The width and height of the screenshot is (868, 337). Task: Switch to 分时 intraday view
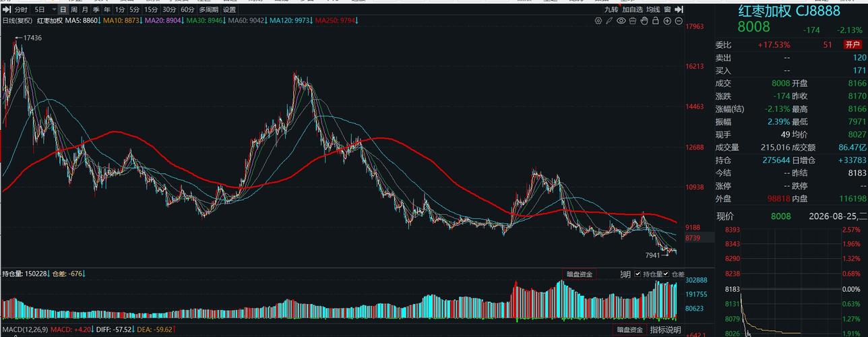21,9
